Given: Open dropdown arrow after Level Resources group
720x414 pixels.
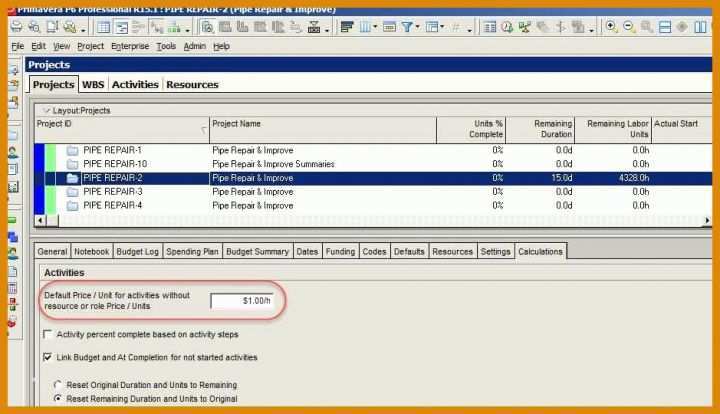Looking at the screenshot, I should 592,30.
